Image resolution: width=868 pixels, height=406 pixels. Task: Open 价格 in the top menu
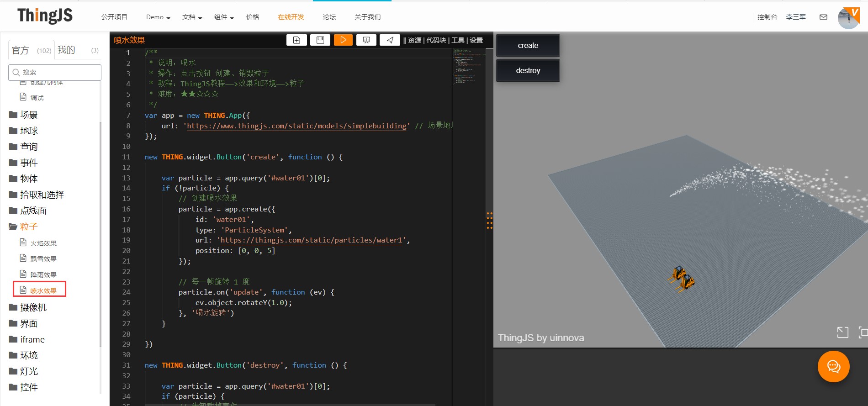click(253, 17)
